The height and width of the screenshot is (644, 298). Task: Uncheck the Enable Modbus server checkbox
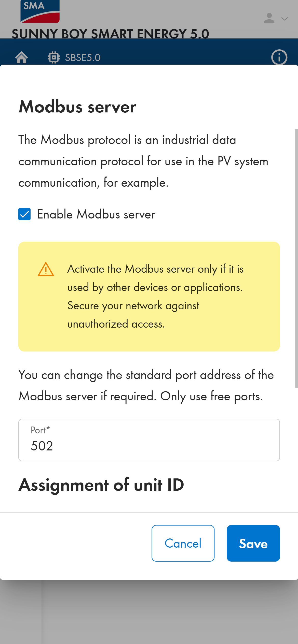point(24,214)
